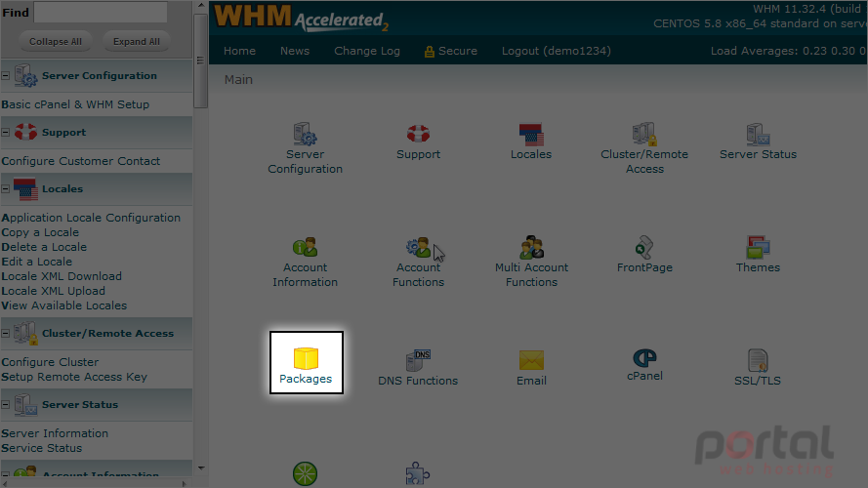868x488 pixels.
Task: Open the DNS Functions icon
Action: coord(418,360)
